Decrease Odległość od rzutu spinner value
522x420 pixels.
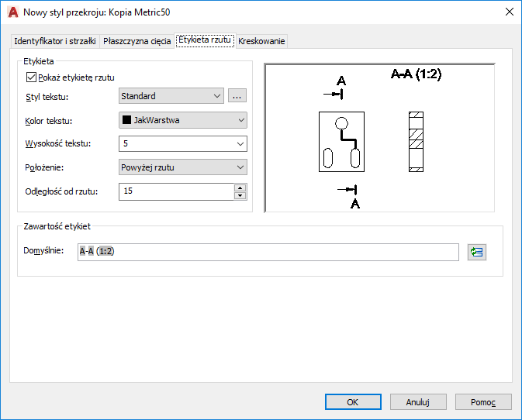pos(240,195)
